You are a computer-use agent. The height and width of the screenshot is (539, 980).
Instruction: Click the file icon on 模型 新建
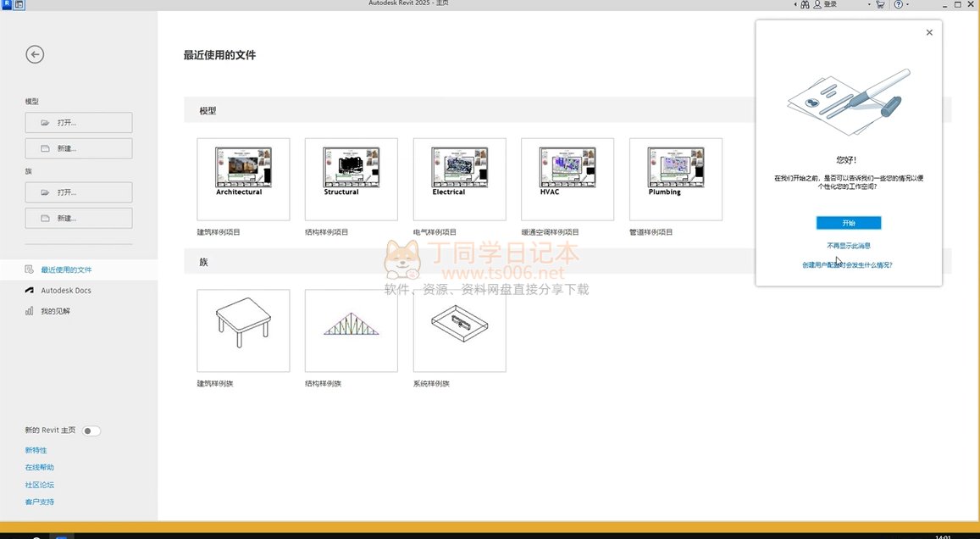45,148
